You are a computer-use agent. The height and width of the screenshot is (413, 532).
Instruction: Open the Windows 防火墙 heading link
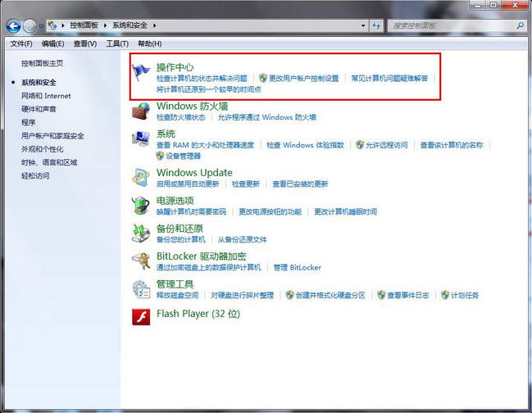tap(192, 107)
